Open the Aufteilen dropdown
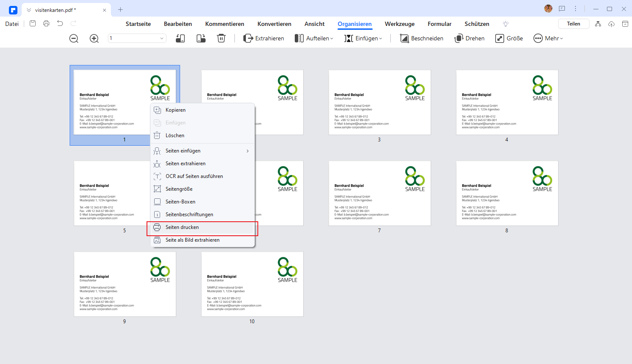Viewport: 632px width, 364px height. click(x=314, y=39)
